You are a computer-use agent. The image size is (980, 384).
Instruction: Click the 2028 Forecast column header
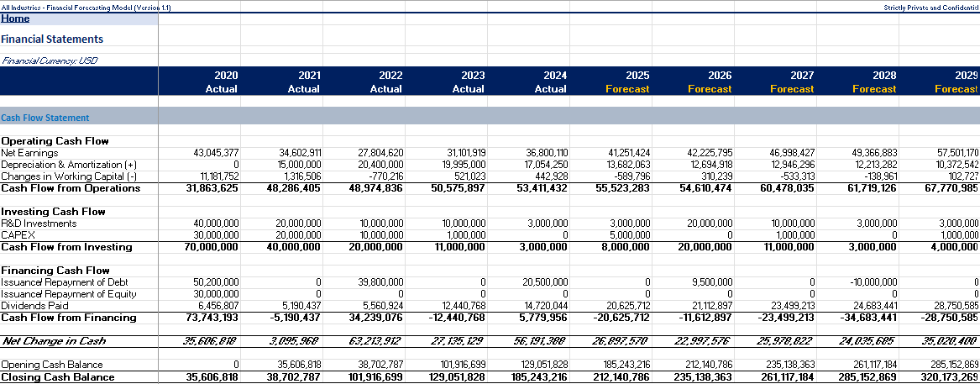(x=874, y=82)
